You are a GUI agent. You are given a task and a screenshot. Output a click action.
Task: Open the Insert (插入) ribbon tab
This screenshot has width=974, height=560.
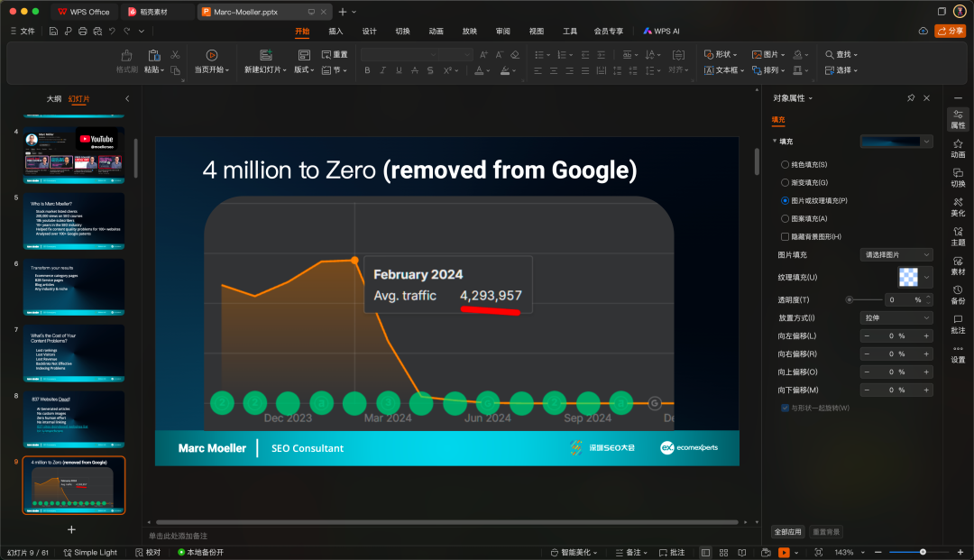[x=336, y=31]
